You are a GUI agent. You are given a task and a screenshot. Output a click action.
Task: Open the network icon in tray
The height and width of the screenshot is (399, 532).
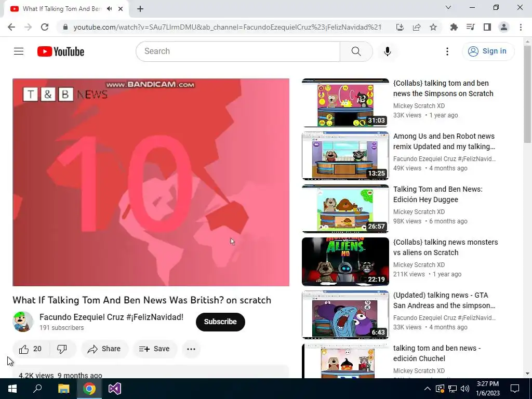pyautogui.click(x=453, y=389)
